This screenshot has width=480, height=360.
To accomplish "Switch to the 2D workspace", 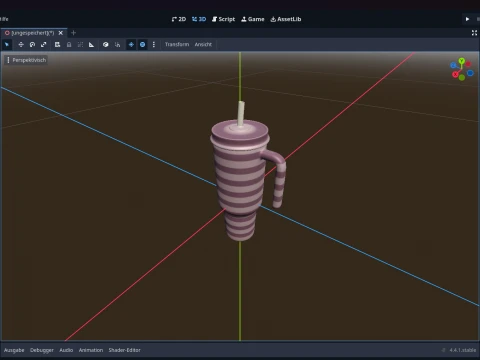I will (179, 19).
